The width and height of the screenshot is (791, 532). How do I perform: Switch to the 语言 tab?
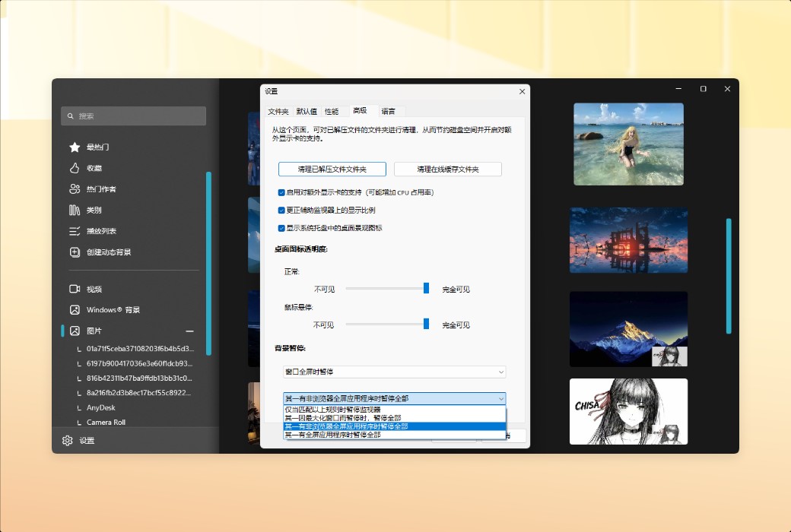tap(389, 110)
